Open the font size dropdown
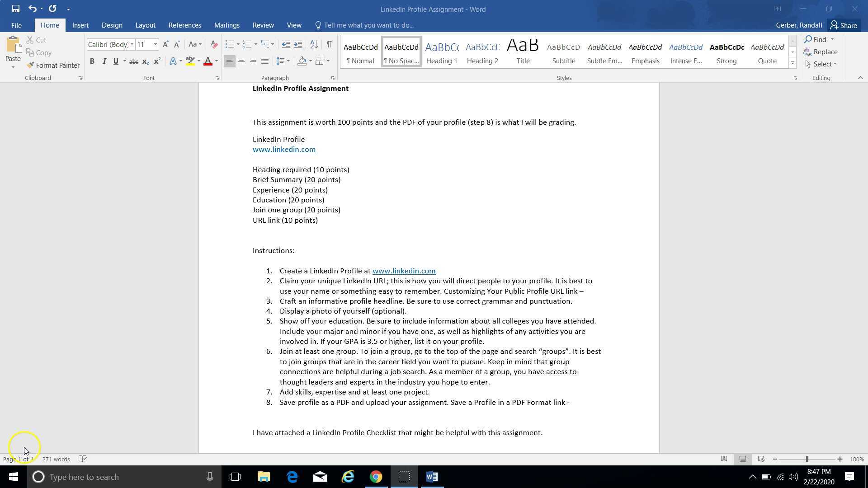The image size is (868, 488). [155, 44]
